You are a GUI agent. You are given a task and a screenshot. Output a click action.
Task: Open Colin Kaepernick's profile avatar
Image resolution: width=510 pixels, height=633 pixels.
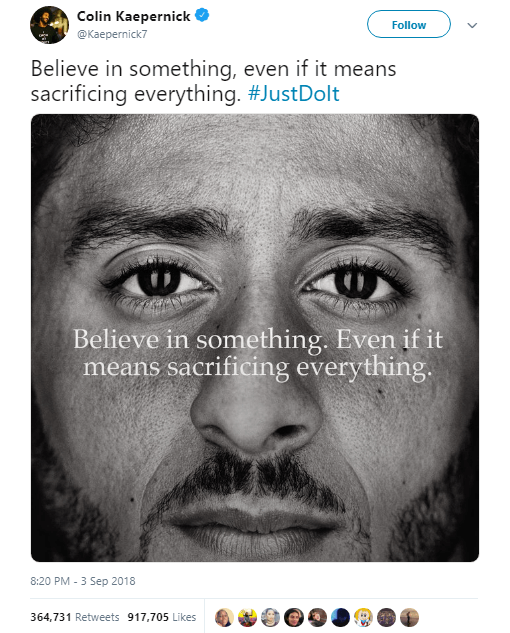(x=49, y=25)
